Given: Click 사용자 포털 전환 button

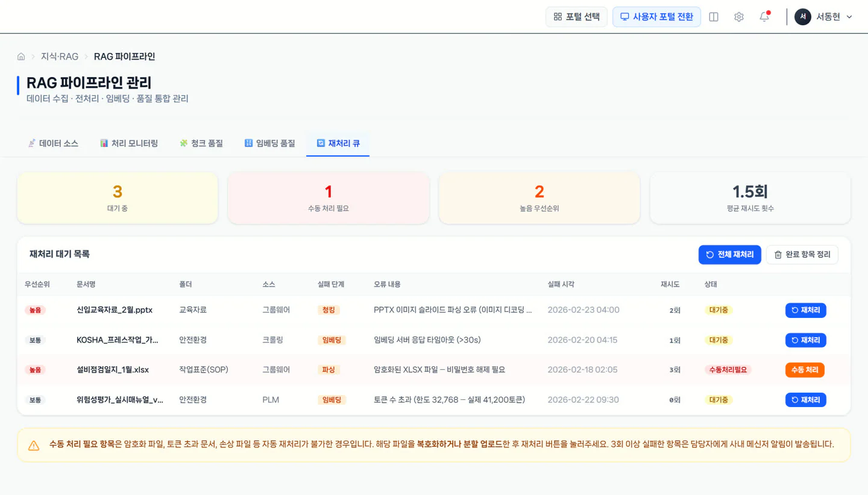Looking at the screenshot, I should pos(656,17).
